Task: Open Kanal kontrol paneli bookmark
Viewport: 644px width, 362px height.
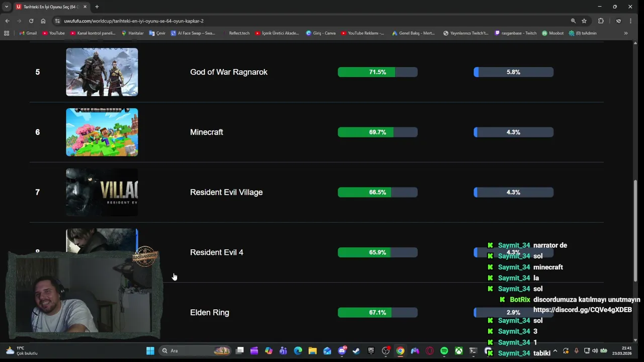Action: pyautogui.click(x=93, y=33)
